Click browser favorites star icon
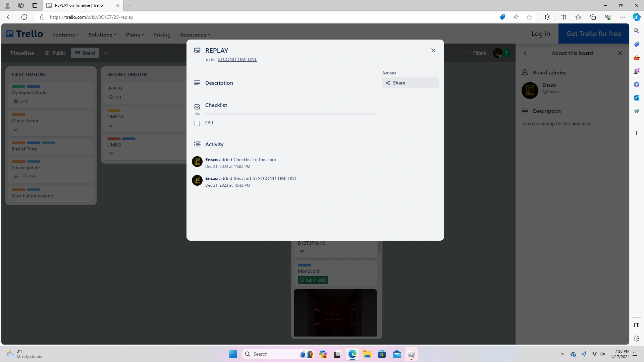This screenshot has height=362, width=644. [529, 17]
